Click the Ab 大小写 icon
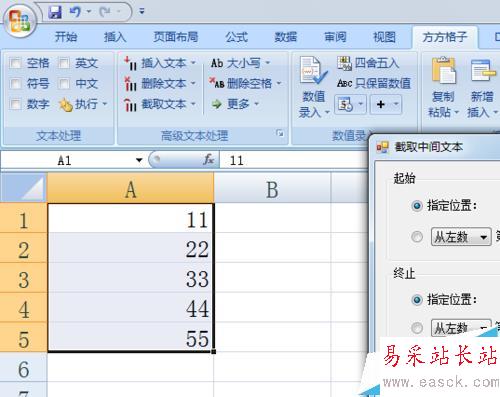Viewport: 500px width, 397px height. pos(217,63)
